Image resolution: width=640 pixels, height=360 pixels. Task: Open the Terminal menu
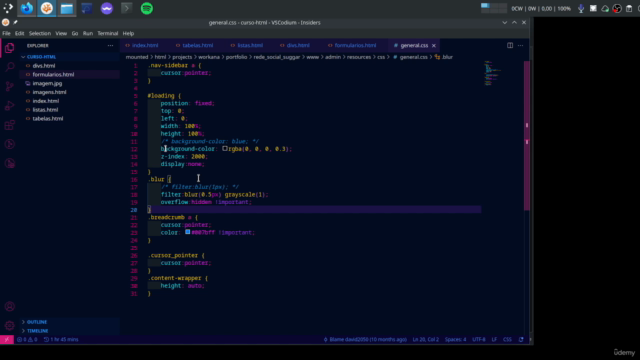[x=108, y=33]
